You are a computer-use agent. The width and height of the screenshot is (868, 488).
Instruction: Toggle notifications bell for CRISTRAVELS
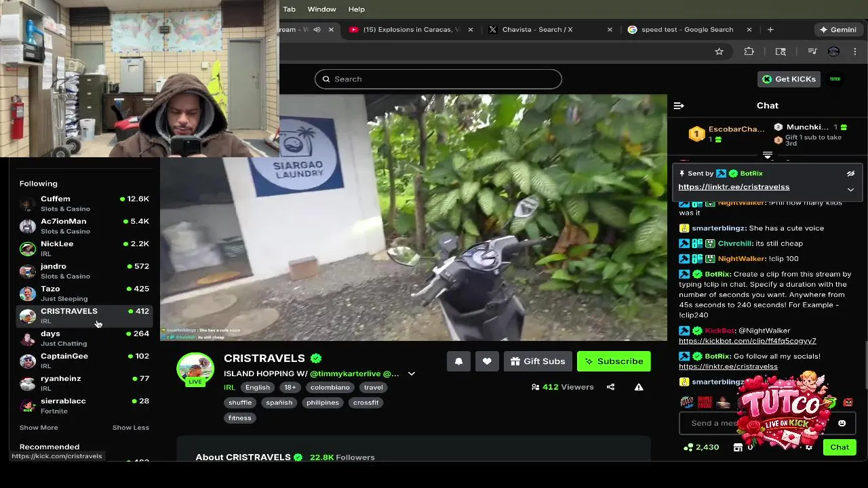click(x=458, y=361)
